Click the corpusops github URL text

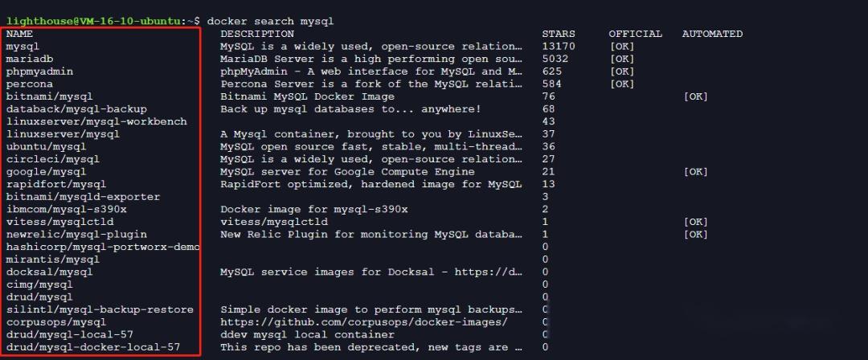pyautogui.click(x=364, y=322)
